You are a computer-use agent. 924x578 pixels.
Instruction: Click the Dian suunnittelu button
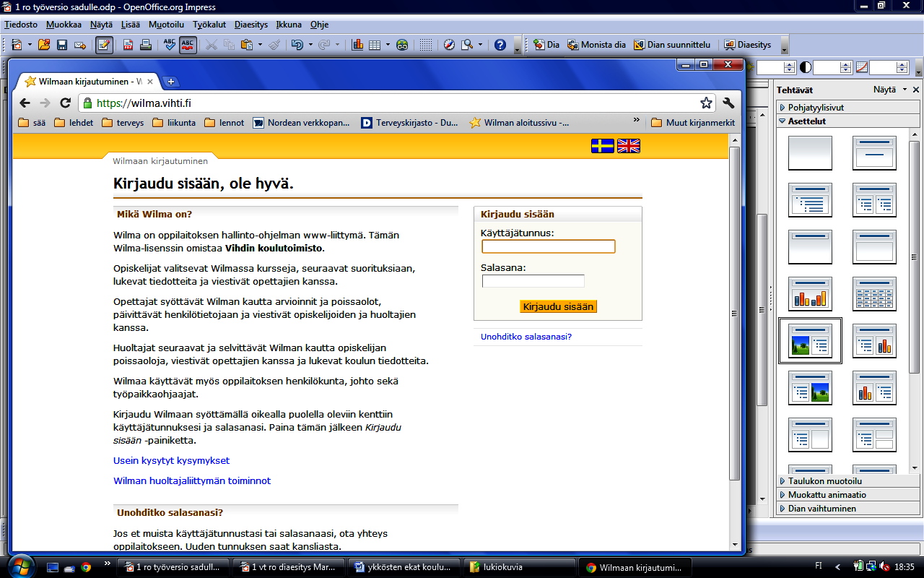(x=672, y=45)
